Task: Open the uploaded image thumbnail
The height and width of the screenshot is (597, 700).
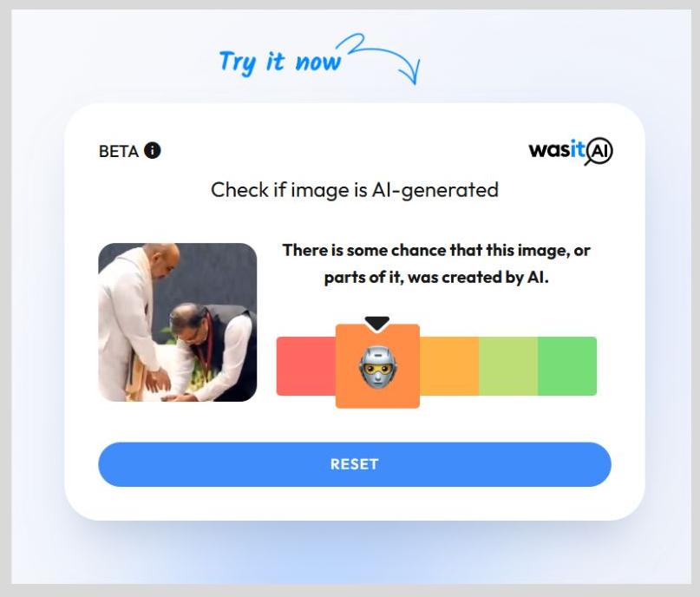Action: click(x=178, y=323)
